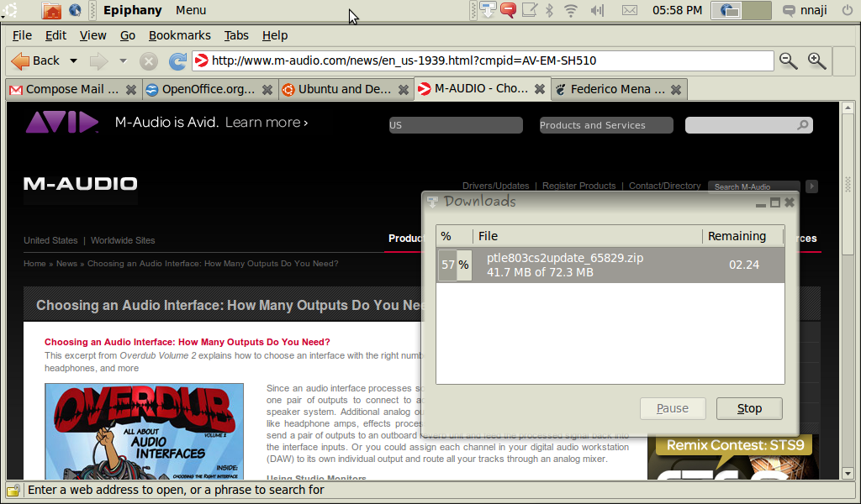Open the nnaji user menu
Screen dimensions: 861x504
[x=805, y=10]
